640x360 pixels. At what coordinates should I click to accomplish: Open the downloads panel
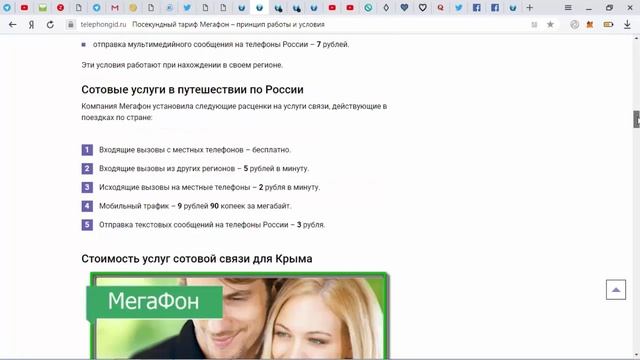tap(627, 24)
